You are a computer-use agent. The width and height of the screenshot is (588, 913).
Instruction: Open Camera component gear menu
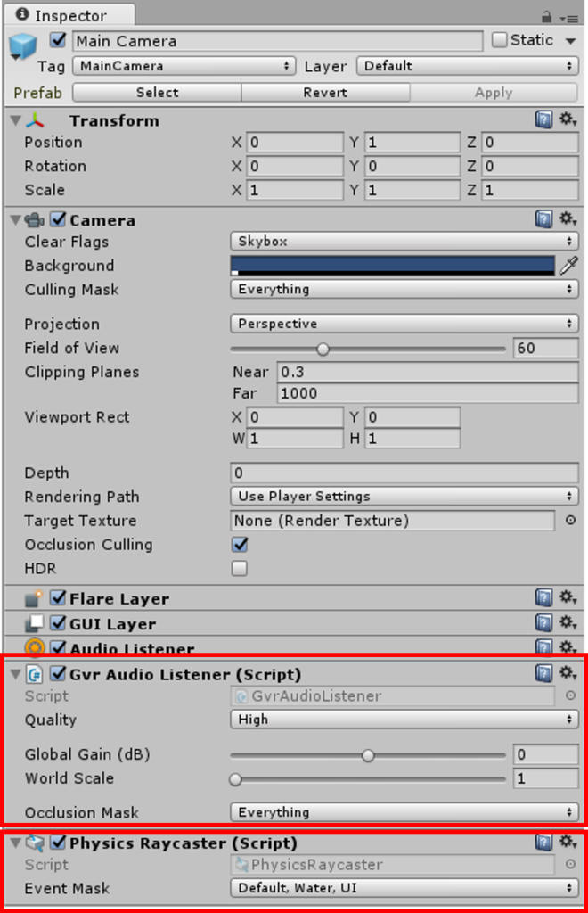(x=568, y=219)
